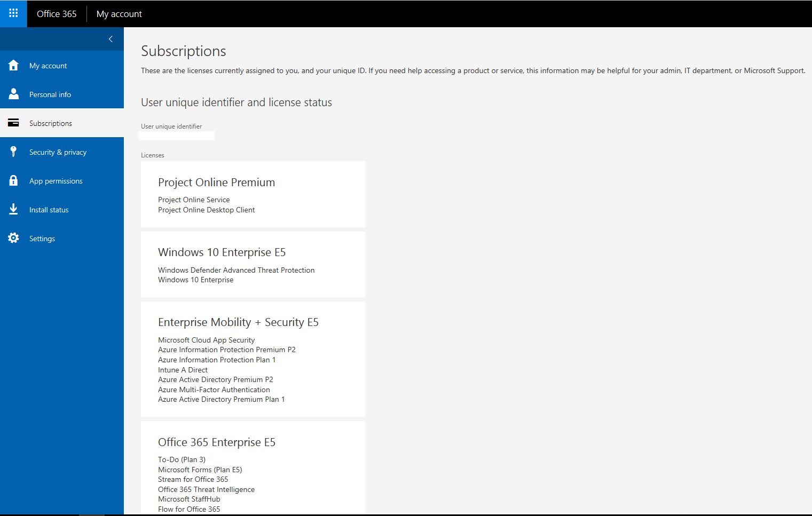Image resolution: width=812 pixels, height=516 pixels.
Task: Click the home icon beside My account
Action: 13,65
